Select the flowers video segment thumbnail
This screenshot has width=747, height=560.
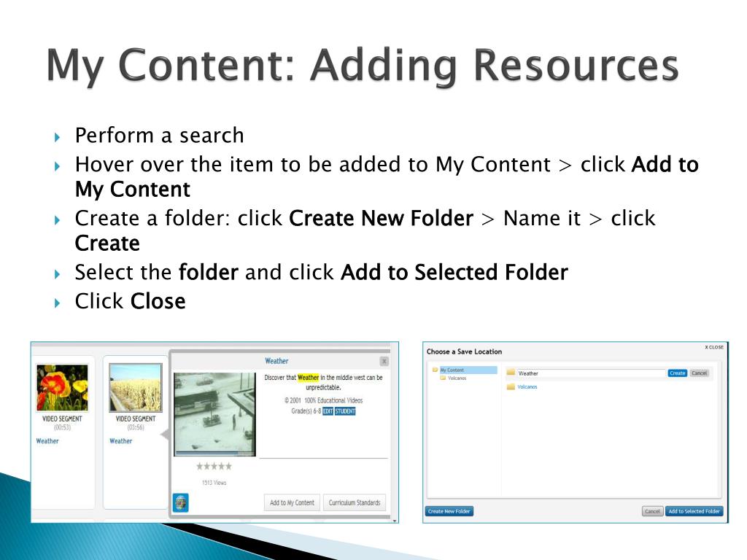(x=63, y=388)
